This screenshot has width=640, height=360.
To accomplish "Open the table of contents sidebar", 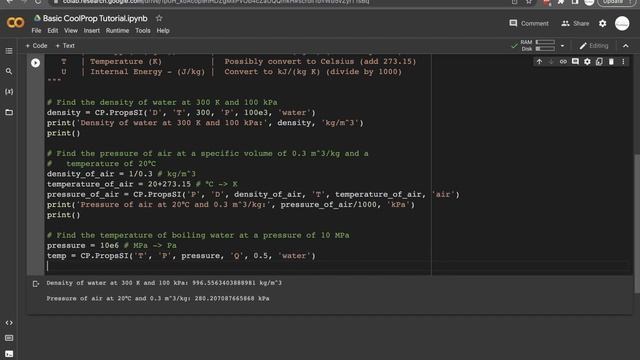I will point(9,51).
